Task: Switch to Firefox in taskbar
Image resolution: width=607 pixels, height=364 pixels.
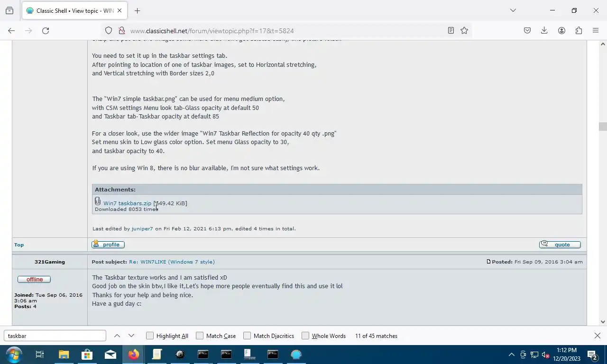Action: [134, 354]
